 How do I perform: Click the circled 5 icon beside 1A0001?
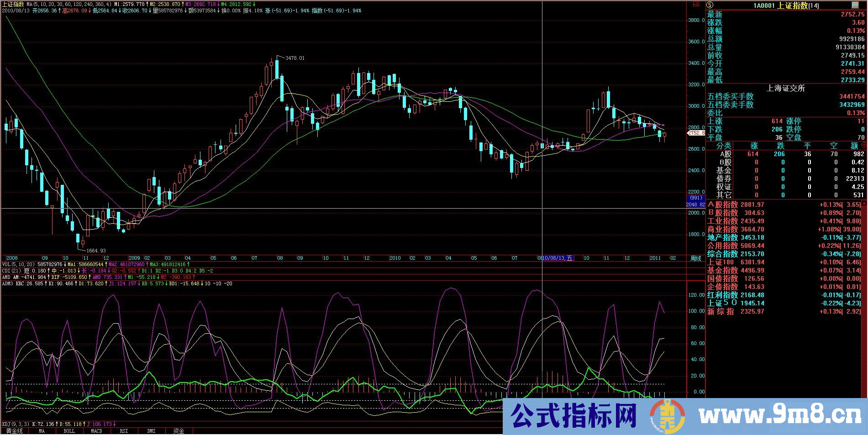(710, 5)
